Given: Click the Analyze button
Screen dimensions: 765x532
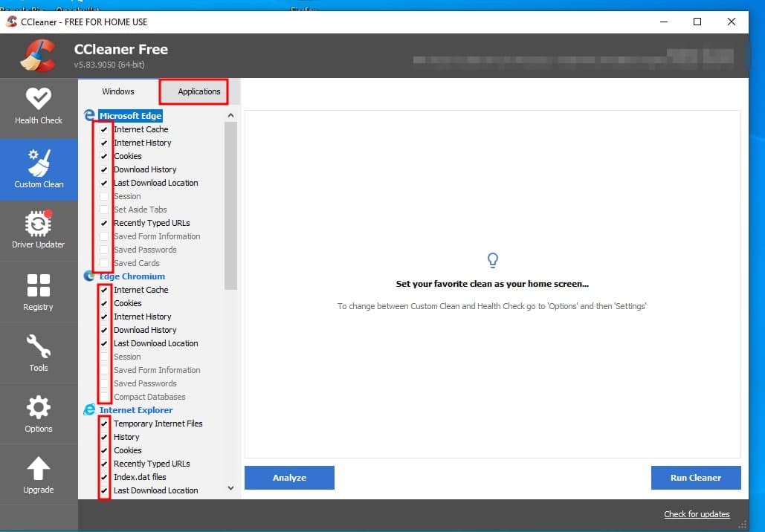Looking at the screenshot, I should (x=289, y=478).
